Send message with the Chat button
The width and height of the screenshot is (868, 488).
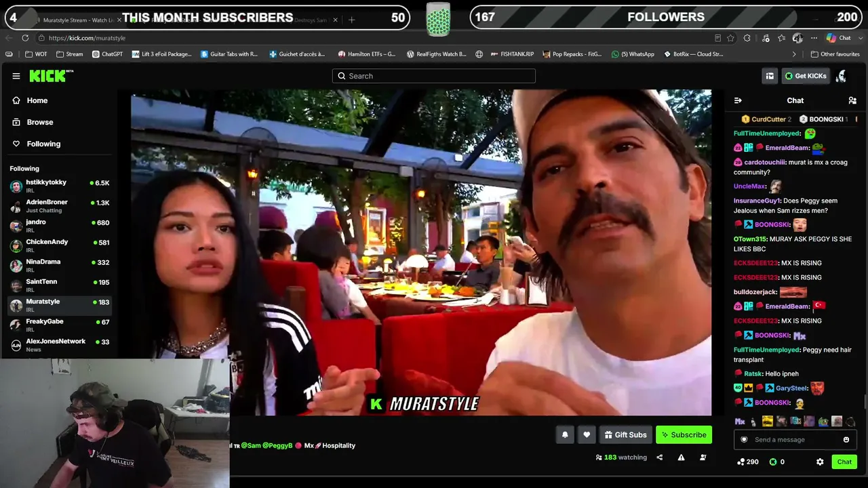coord(844,462)
